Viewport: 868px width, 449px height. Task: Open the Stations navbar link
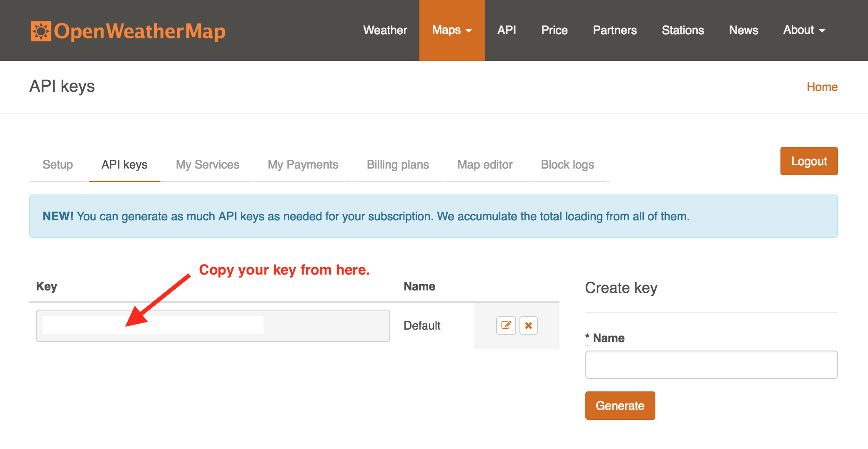point(683,30)
